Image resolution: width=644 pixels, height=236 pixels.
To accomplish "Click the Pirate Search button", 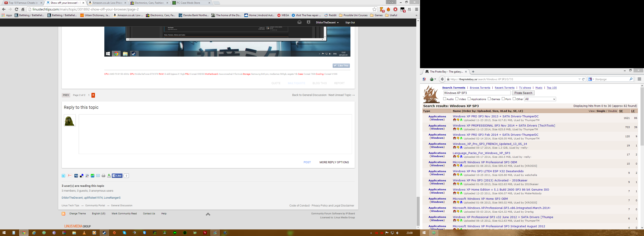I will point(523,93).
